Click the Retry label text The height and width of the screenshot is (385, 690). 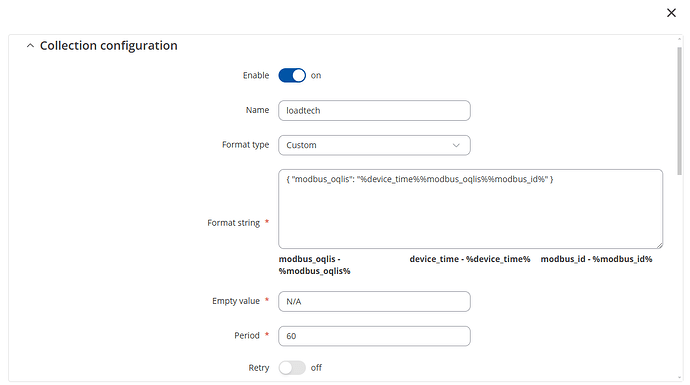click(x=259, y=368)
